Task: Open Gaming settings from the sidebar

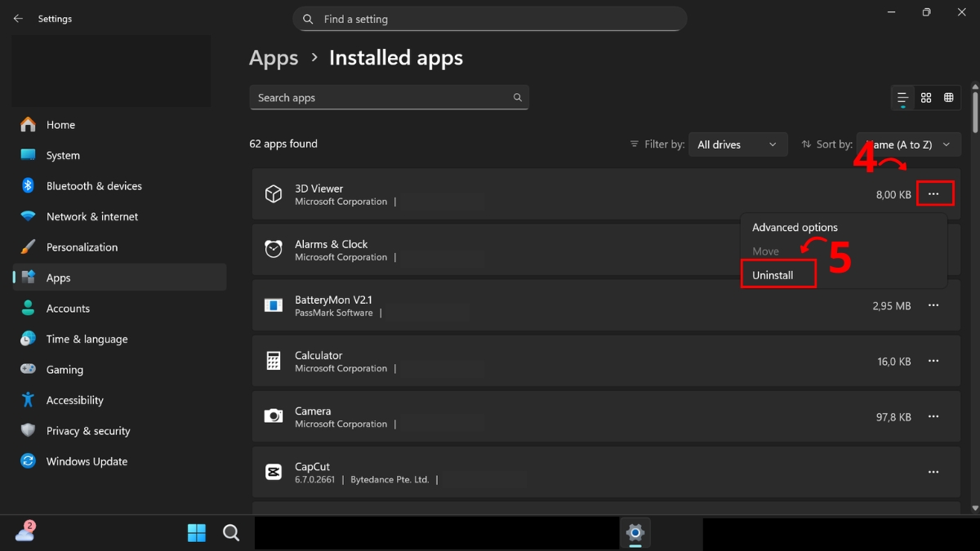Action: (65, 369)
